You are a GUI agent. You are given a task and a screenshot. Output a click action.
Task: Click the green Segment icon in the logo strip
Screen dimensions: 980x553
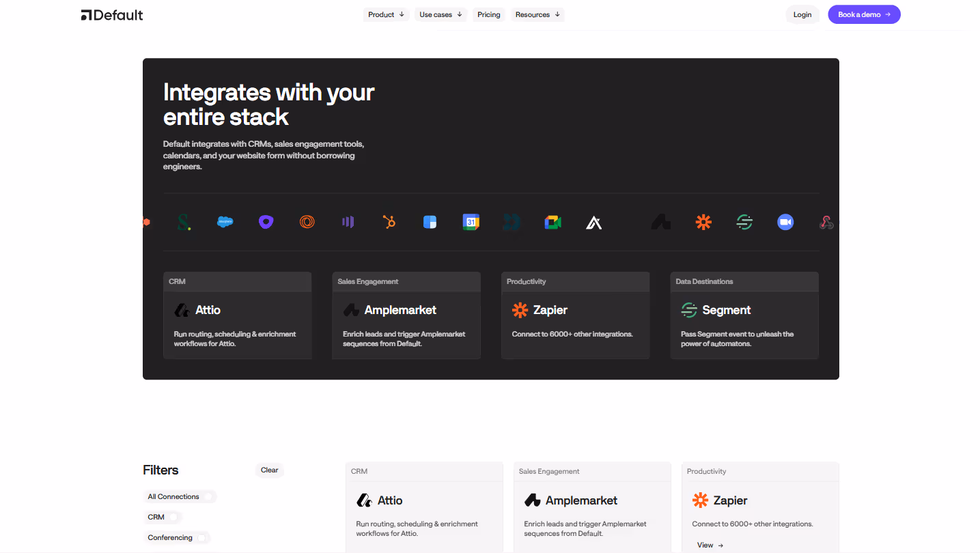[744, 222]
